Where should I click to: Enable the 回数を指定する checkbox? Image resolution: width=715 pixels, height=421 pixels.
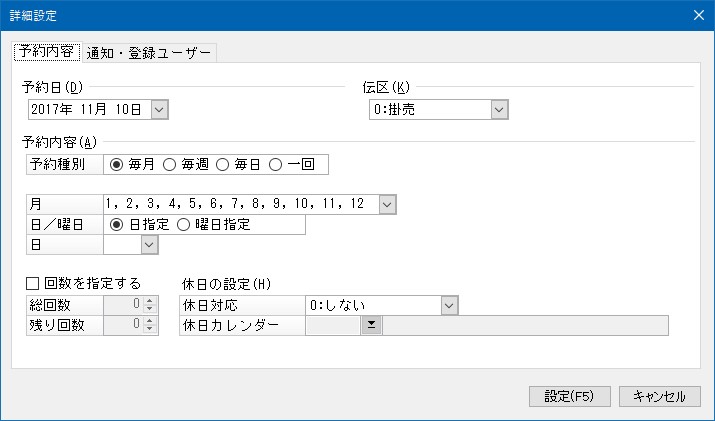click(x=32, y=284)
